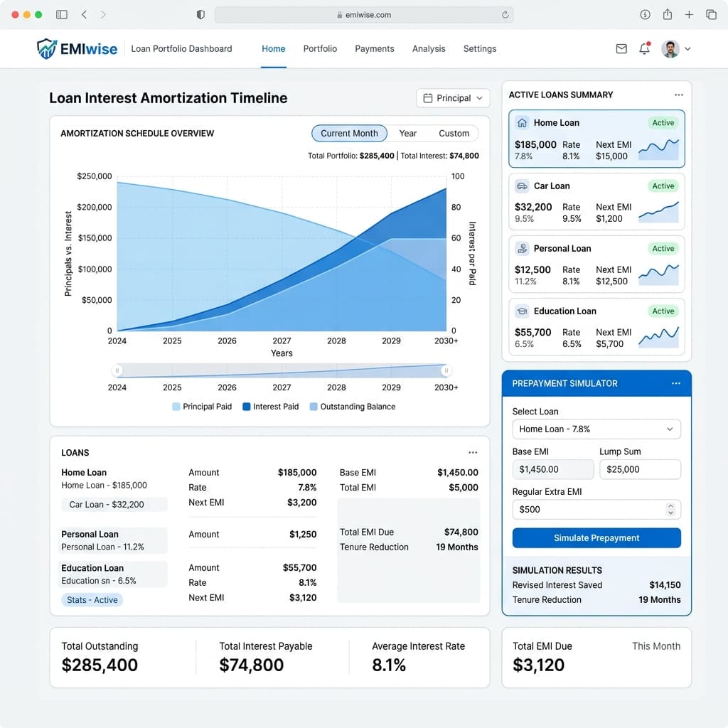This screenshot has height=728, width=728.
Task: Open the Car Loan sparkline chart
Action: [x=658, y=212]
